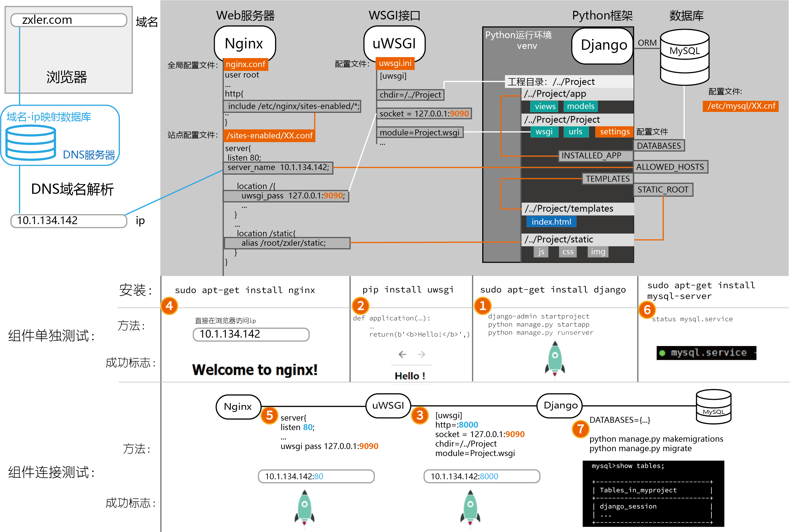Click the server_name 10.1.134.142; line

click(x=278, y=168)
